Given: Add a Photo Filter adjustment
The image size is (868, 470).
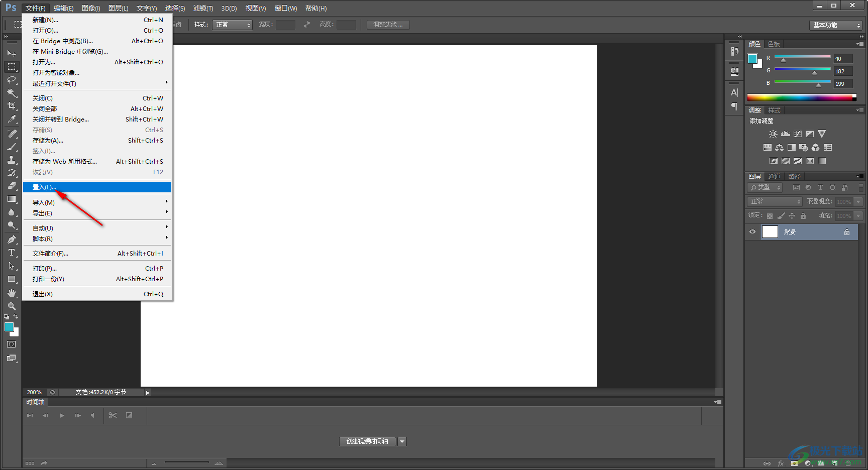Looking at the screenshot, I should pos(803,148).
